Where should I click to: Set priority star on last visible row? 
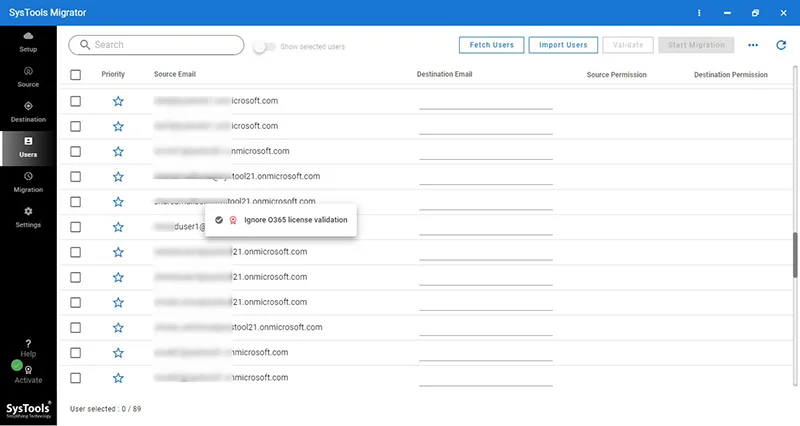coord(118,378)
